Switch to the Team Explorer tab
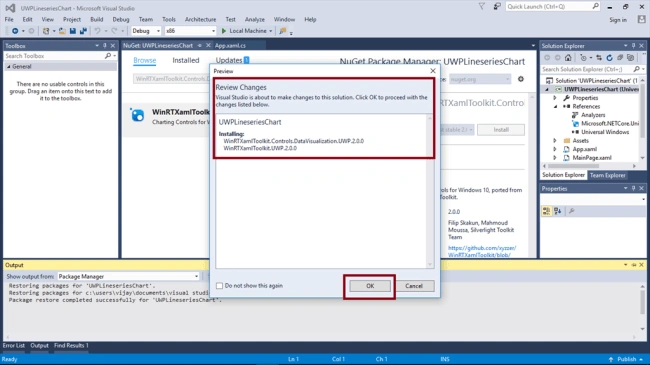The width and height of the screenshot is (650, 365). pos(607,175)
